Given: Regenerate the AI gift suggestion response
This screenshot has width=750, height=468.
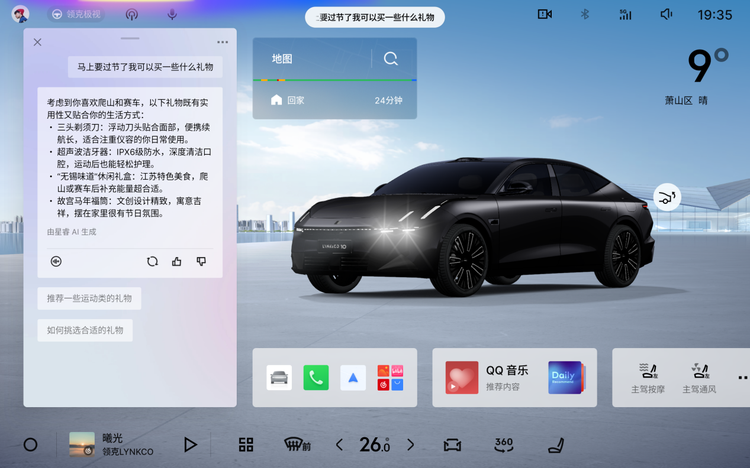Looking at the screenshot, I should 152,261.
